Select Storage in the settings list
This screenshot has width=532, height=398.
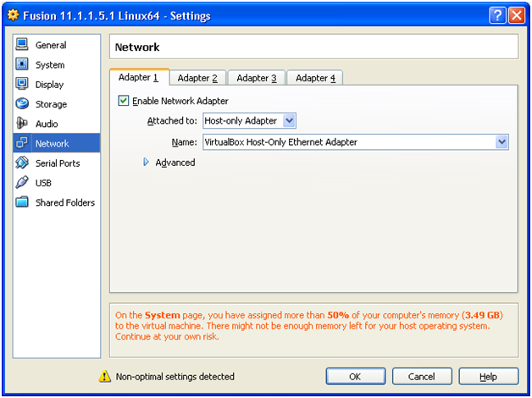click(57, 104)
